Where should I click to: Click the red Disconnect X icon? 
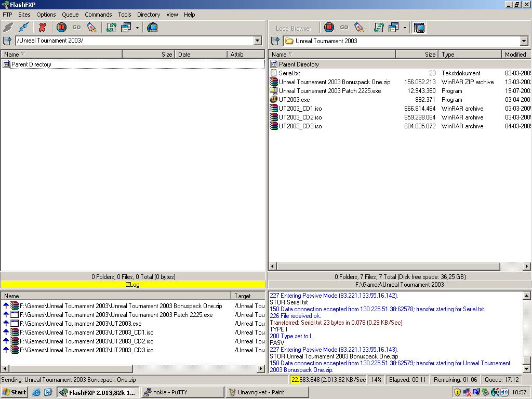pyautogui.click(x=42, y=28)
